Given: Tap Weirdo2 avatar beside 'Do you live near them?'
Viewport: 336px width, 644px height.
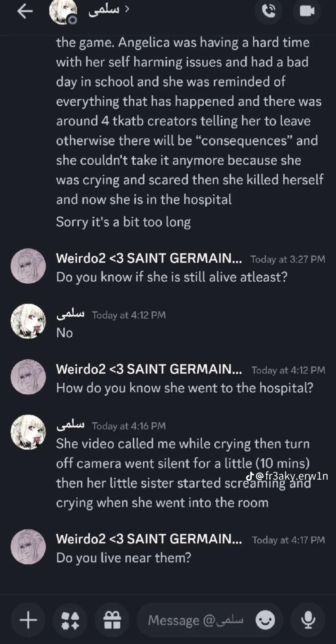Looking at the screenshot, I should tap(28, 547).
